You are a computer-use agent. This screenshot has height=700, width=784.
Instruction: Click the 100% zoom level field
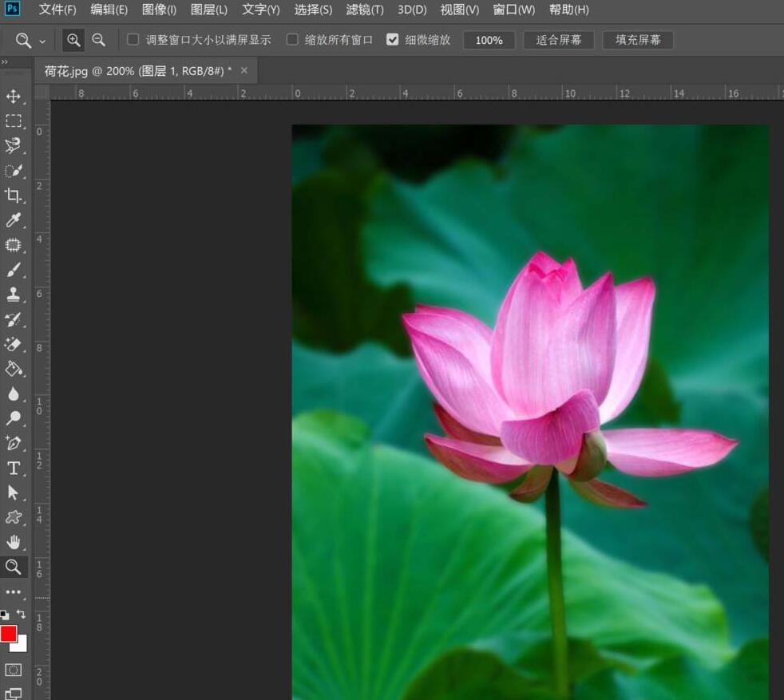(x=489, y=39)
